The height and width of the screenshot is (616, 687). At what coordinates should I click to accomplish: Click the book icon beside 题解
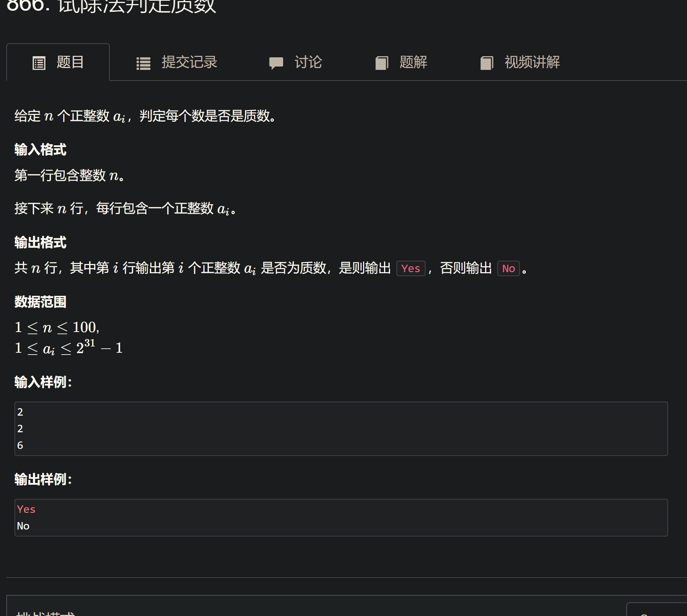382,63
